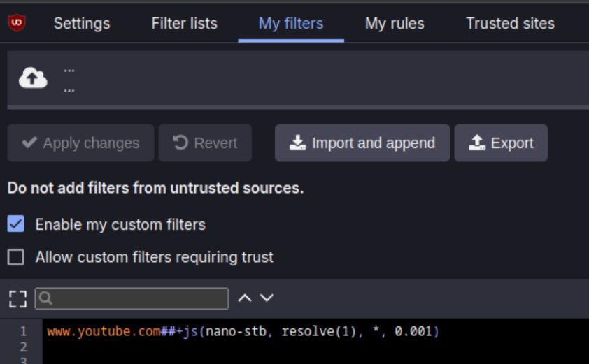Toggle the editor fullscreen expand icon
This screenshot has height=364, width=589.
pos(17,299)
